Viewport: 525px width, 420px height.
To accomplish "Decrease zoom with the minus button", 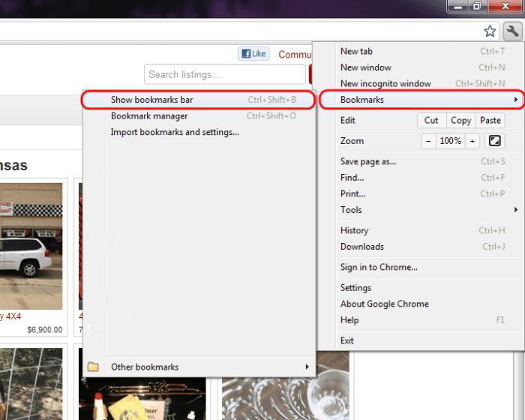I will 428,141.
